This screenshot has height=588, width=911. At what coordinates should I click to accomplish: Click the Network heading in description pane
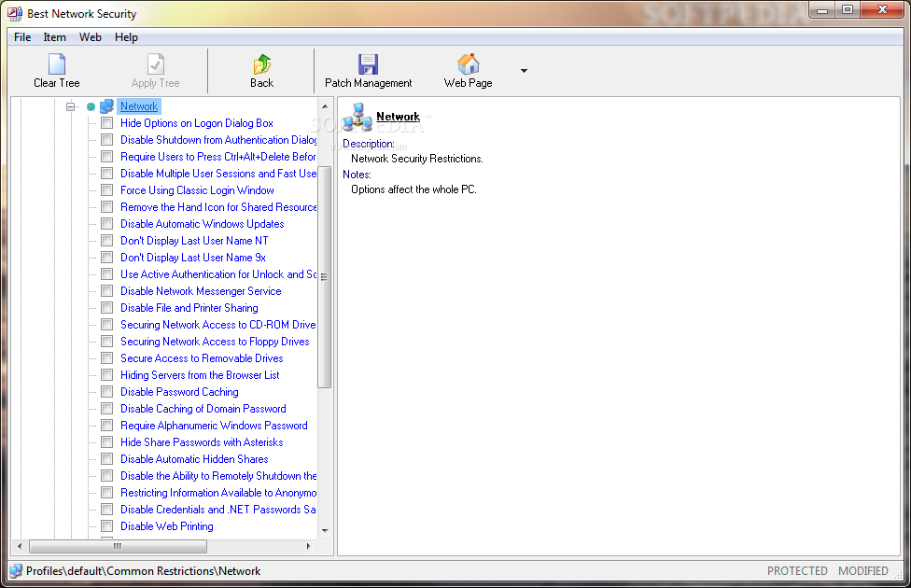click(398, 117)
